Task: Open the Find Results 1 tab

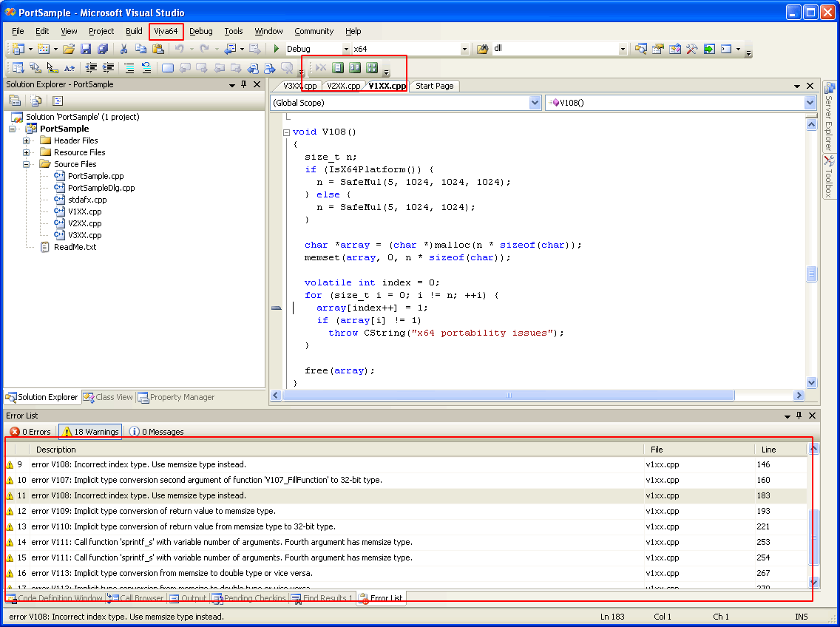Action: point(322,598)
